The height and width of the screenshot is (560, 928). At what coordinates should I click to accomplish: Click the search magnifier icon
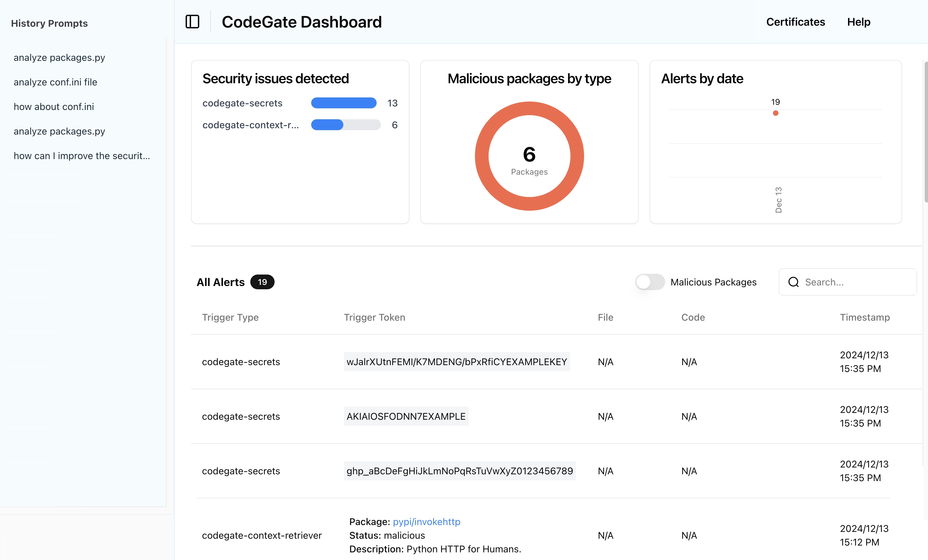tap(793, 282)
